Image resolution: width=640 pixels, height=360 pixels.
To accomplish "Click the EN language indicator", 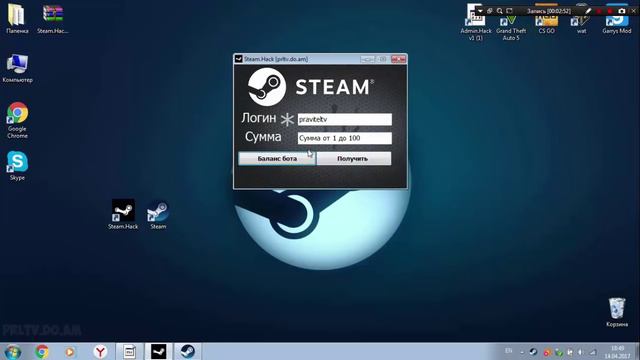I will point(509,351).
